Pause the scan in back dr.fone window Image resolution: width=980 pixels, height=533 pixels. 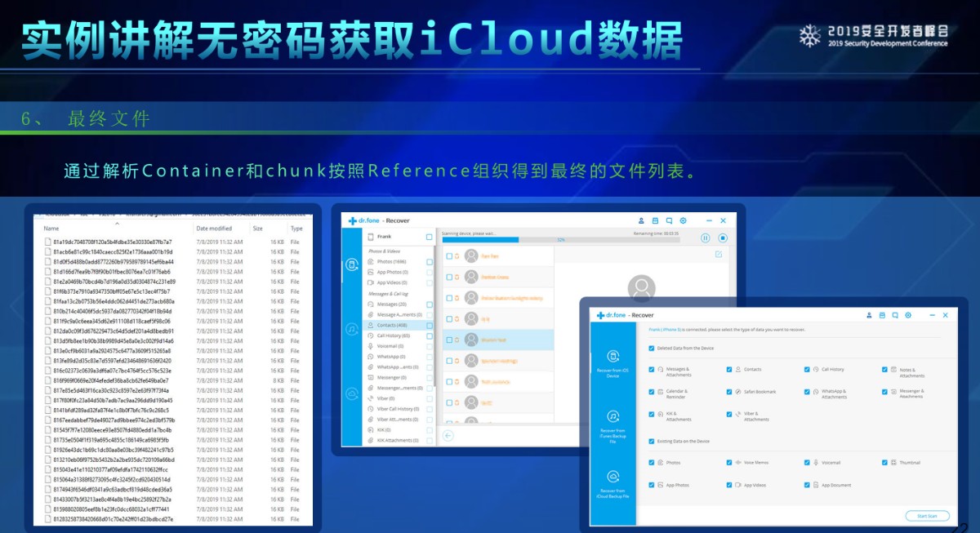tap(706, 238)
